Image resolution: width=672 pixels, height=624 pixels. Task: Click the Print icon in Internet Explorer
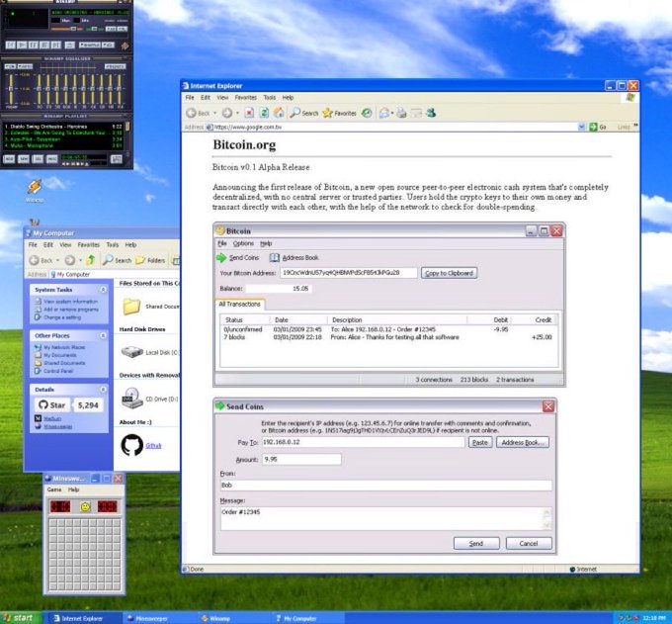(401, 113)
